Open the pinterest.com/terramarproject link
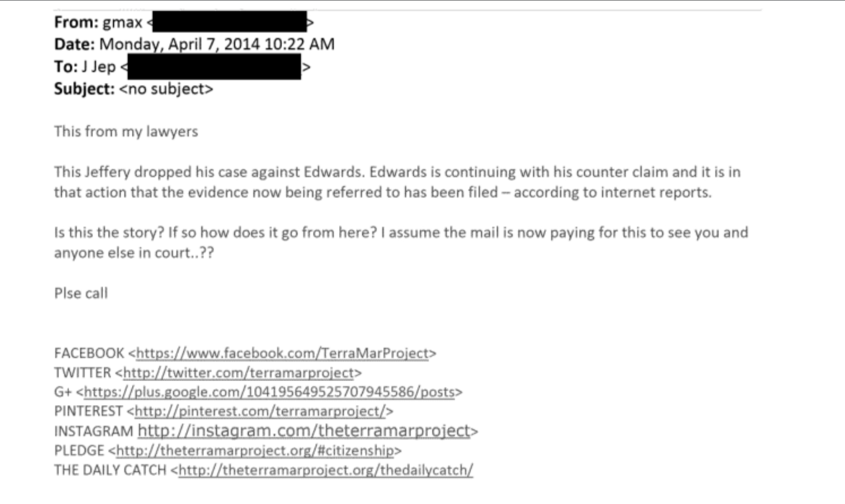The image size is (845, 504). click(x=260, y=411)
